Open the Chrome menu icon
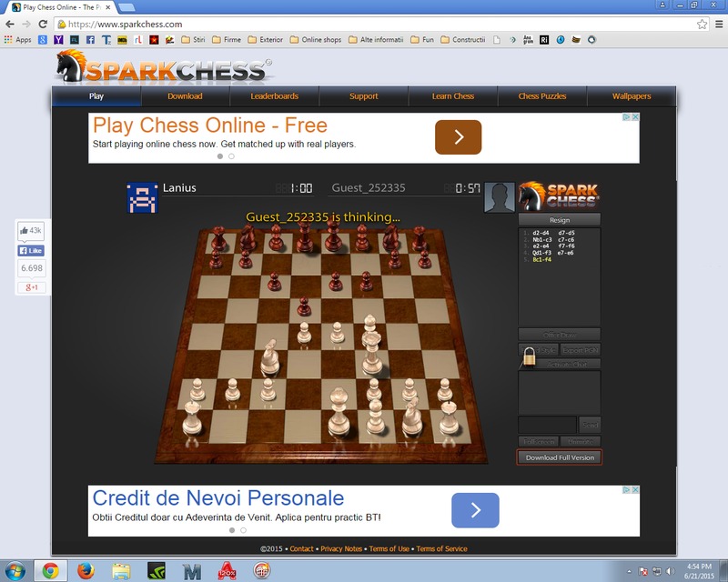Viewport: 728px width, 582px height. click(x=719, y=25)
